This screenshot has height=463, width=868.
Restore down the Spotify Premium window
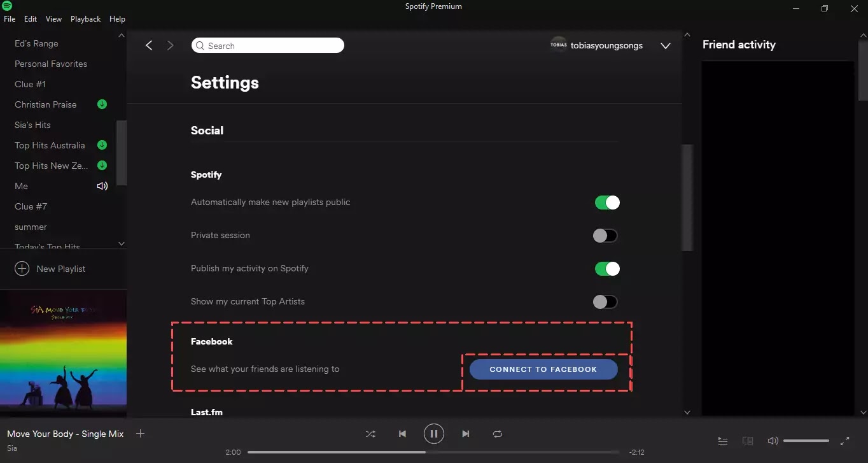click(825, 8)
